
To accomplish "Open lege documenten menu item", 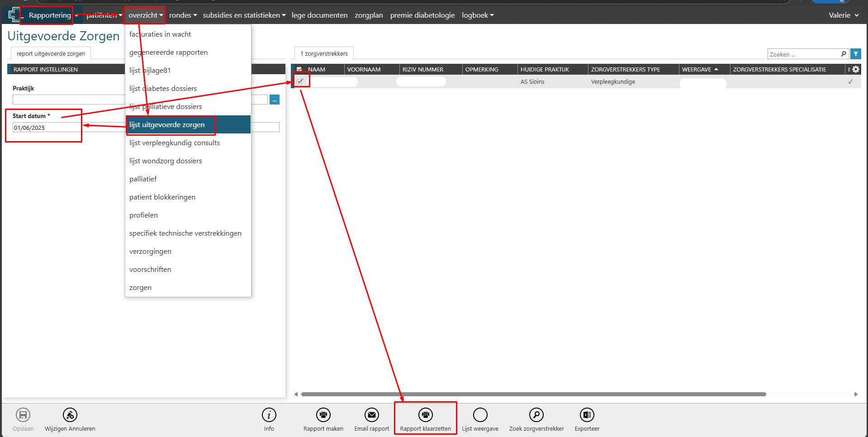I will 319,15.
